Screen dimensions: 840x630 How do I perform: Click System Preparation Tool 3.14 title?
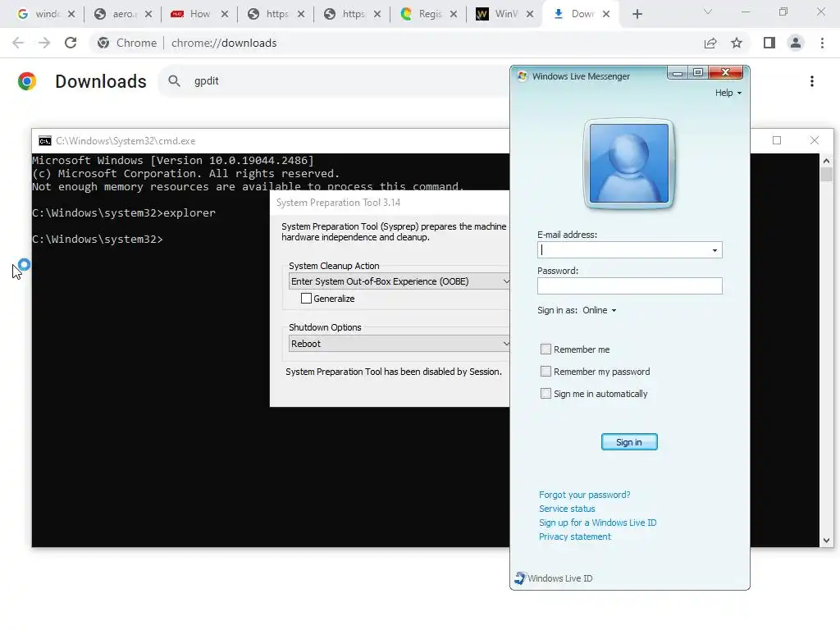[338, 203]
